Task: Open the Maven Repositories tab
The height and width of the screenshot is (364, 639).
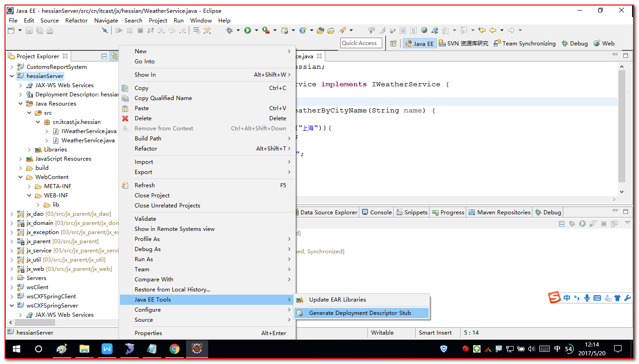Action: [x=499, y=212]
